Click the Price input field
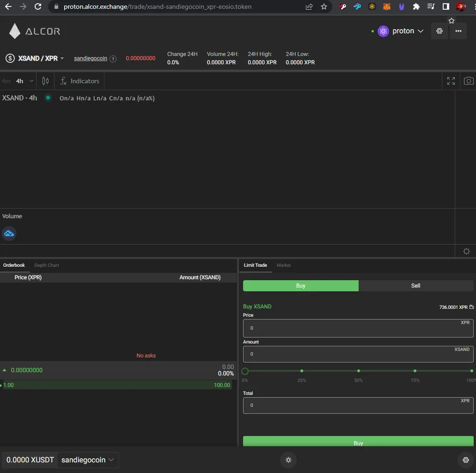 click(358, 328)
